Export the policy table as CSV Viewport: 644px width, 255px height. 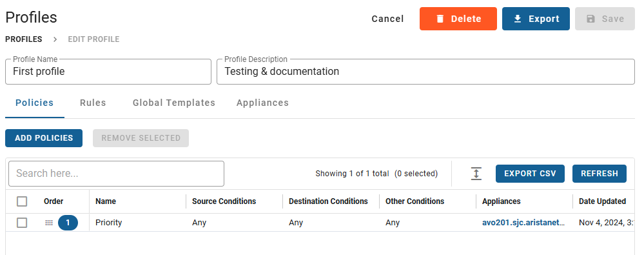pos(531,174)
